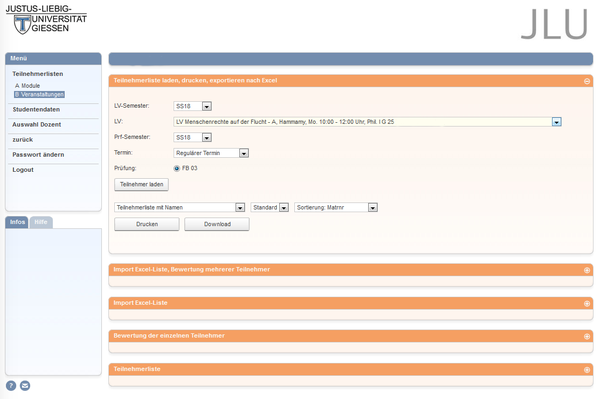Screen dimensions: 600x399
Task: Open the Termin Regulärer Termin dropdown
Action: point(211,153)
